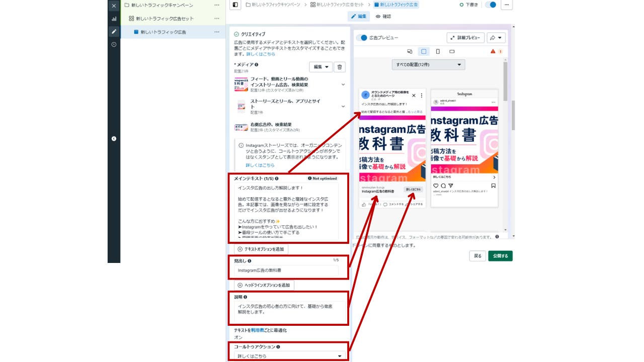
Task: Select the desktop devices preview icon
Action: [410, 51]
